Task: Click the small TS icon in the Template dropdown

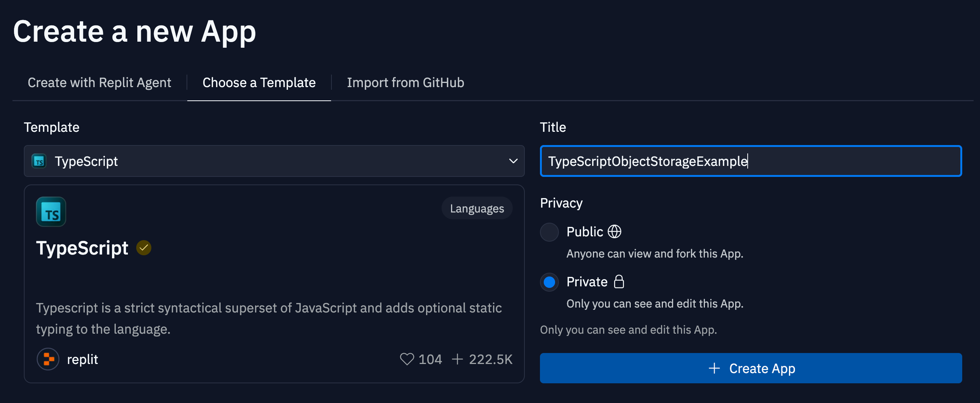Action: 39,161
